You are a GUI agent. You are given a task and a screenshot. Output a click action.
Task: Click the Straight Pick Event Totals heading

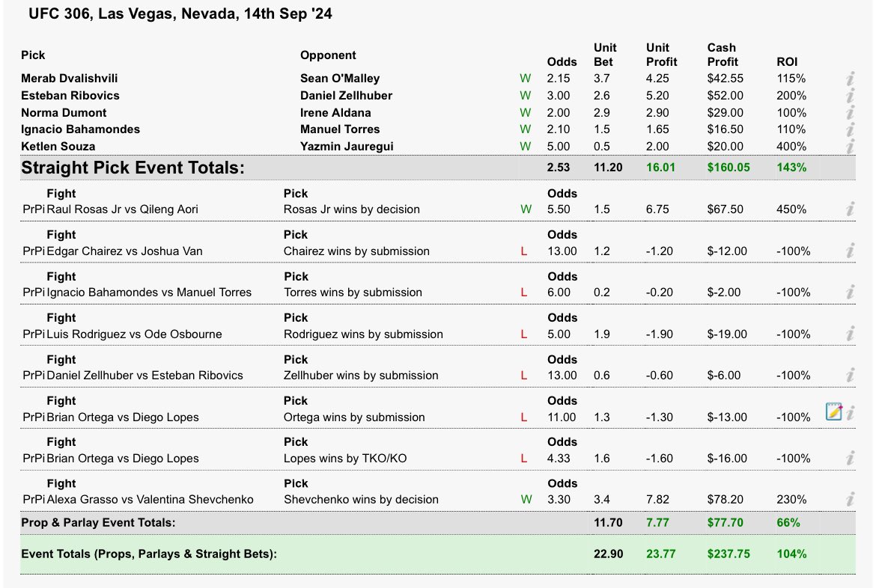133,168
